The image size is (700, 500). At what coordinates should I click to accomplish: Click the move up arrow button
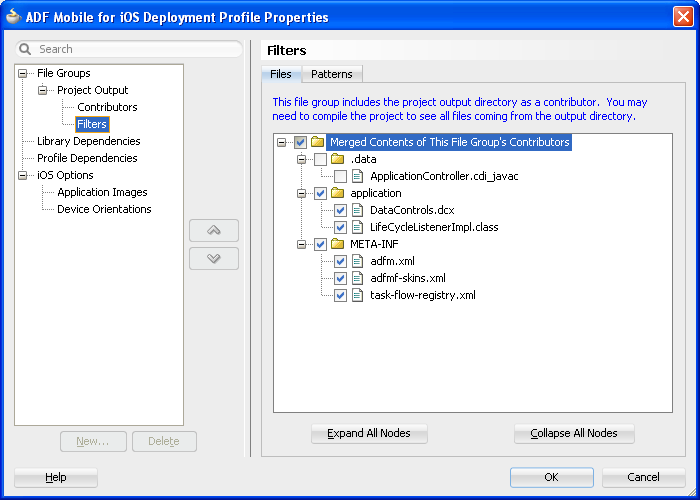tap(214, 230)
